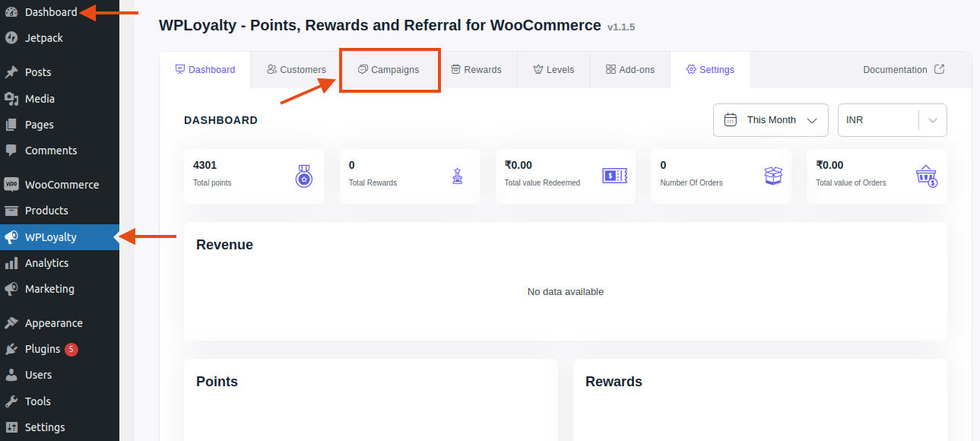Open the Levels tab

(x=553, y=70)
